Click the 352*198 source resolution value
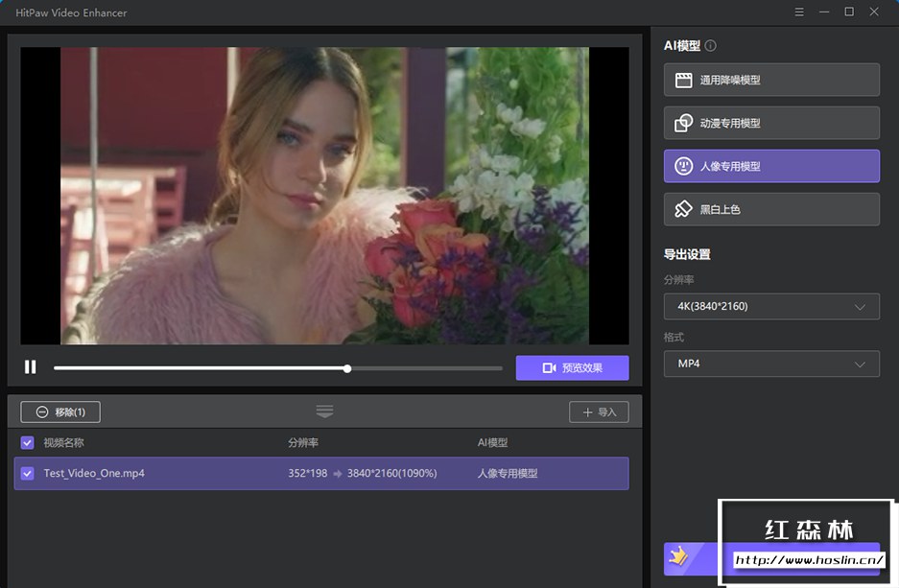The height and width of the screenshot is (588, 899). pos(307,474)
